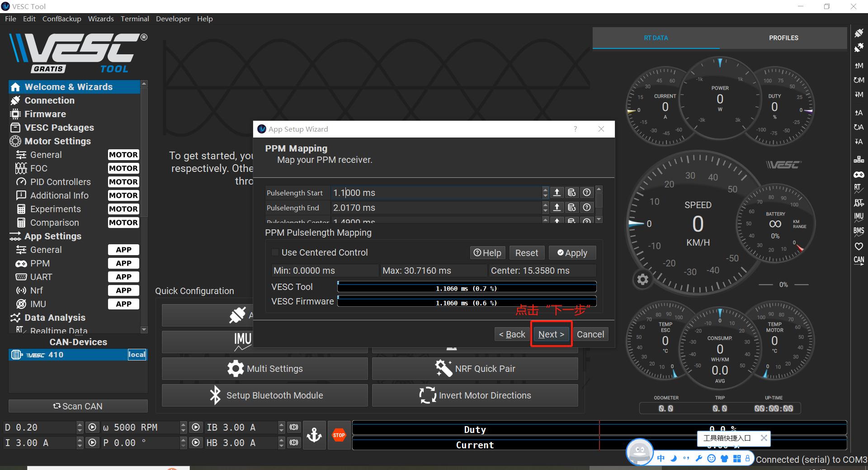
Task: Toggle RT APP data streaming icon
Action: (859, 203)
